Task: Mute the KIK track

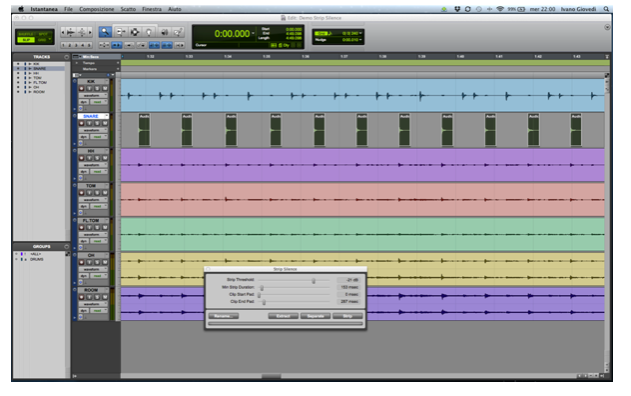Action: [x=105, y=89]
